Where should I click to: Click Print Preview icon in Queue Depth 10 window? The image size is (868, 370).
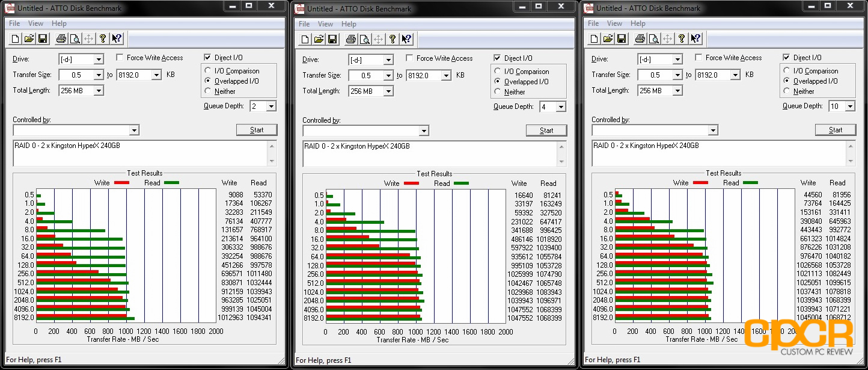[x=653, y=39]
